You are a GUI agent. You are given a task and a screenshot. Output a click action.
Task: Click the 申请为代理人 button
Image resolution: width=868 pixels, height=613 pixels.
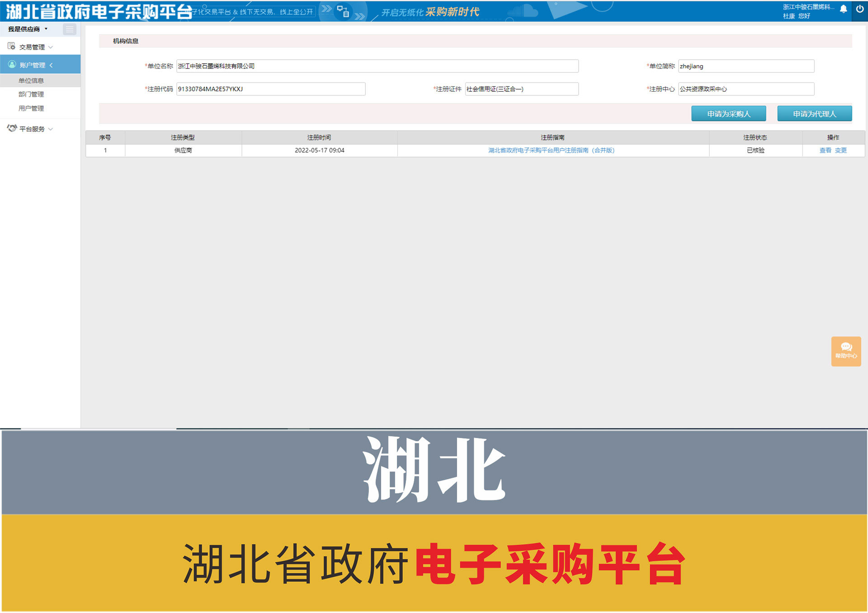tap(814, 113)
